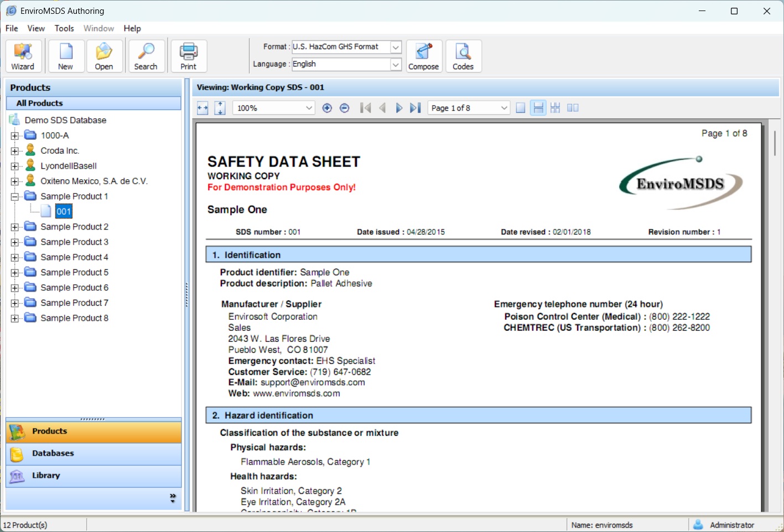This screenshot has height=532, width=784.
Task: Open the Tools menu
Action: [64, 28]
